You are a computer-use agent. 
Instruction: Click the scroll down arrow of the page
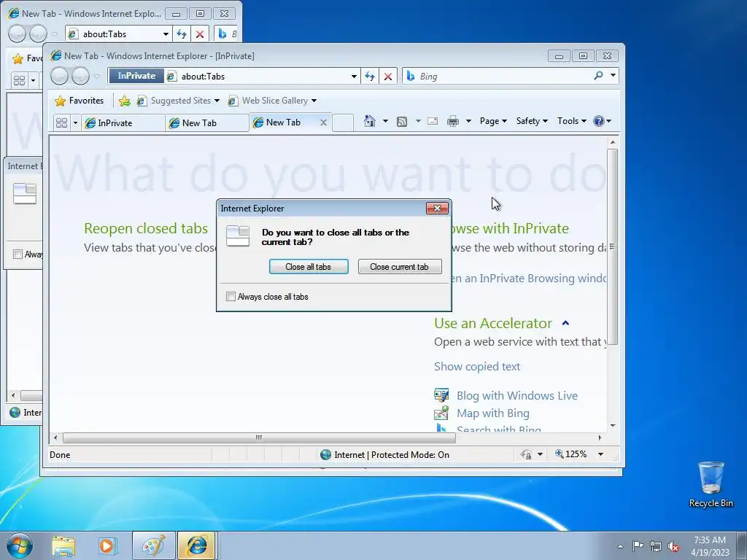pos(613,426)
